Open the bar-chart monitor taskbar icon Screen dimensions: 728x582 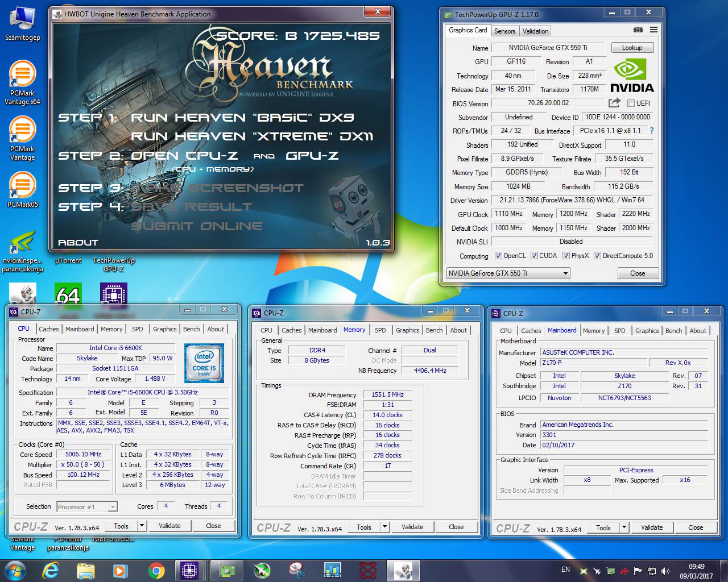tap(333, 570)
